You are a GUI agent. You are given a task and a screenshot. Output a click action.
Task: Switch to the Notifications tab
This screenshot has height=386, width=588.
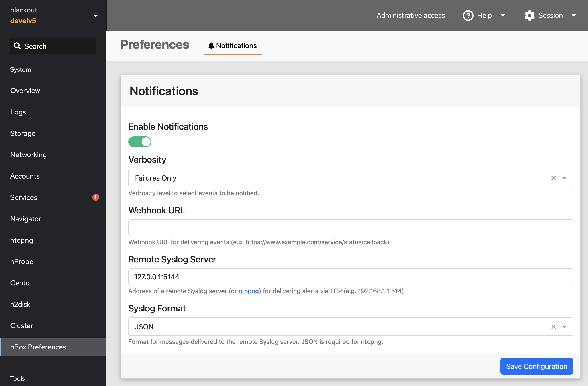[x=233, y=45]
